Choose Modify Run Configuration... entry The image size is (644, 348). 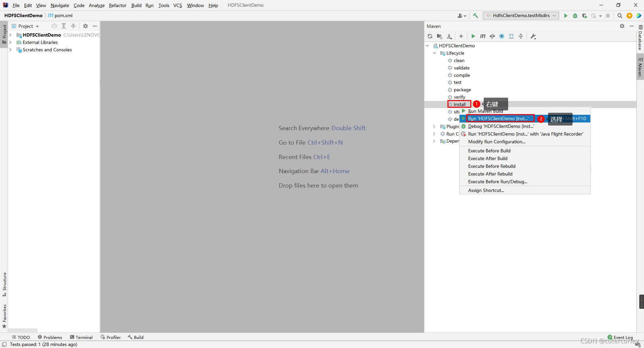pos(525,142)
